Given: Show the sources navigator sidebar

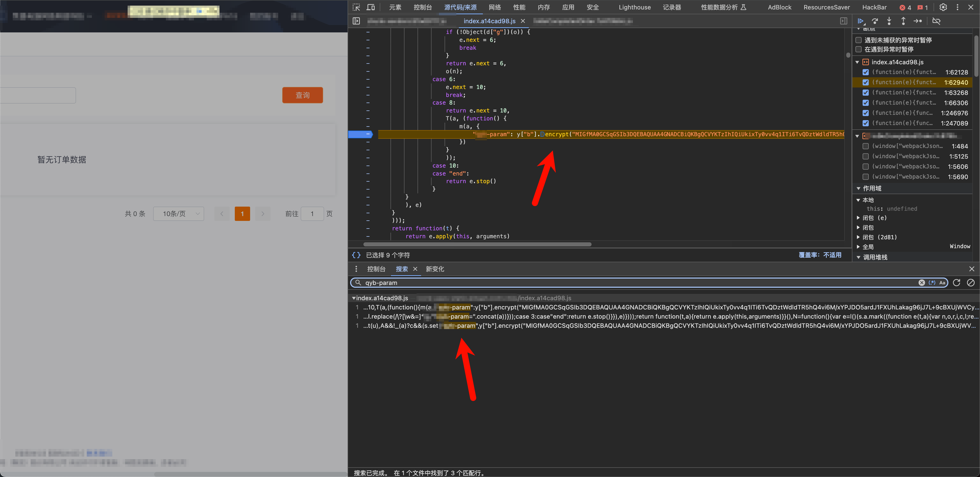Looking at the screenshot, I should (356, 21).
